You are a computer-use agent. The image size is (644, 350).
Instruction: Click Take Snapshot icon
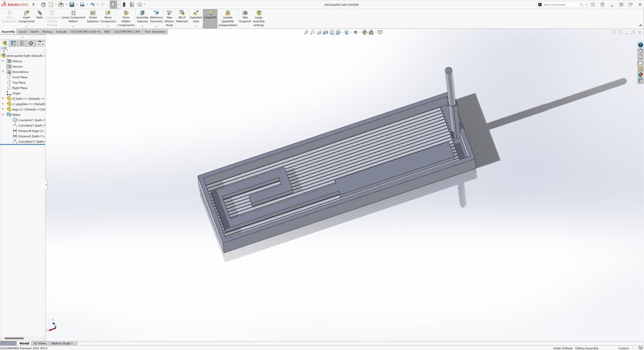click(245, 15)
